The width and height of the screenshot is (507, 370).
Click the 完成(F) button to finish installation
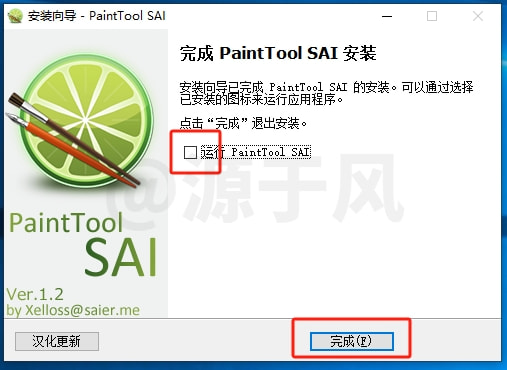pyautogui.click(x=352, y=341)
